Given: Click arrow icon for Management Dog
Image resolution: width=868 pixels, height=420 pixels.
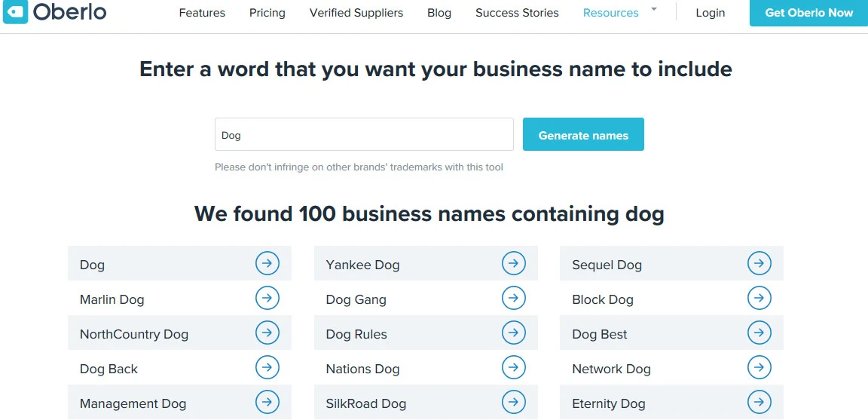Looking at the screenshot, I should 267,403.
